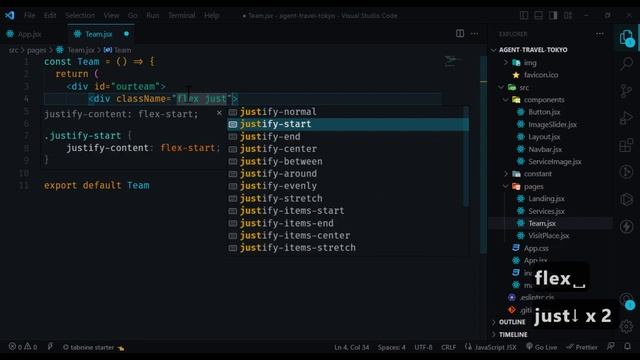Image resolution: width=640 pixels, height=360 pixels.
Task: Toggle the panel layout icon
Action: pos(539,16)
